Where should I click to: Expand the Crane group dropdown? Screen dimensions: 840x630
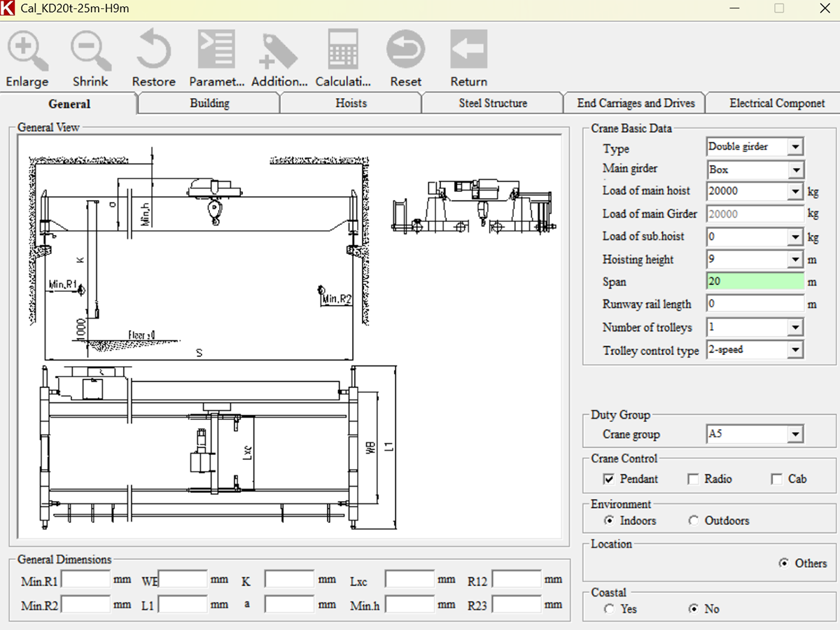(794, 435)
